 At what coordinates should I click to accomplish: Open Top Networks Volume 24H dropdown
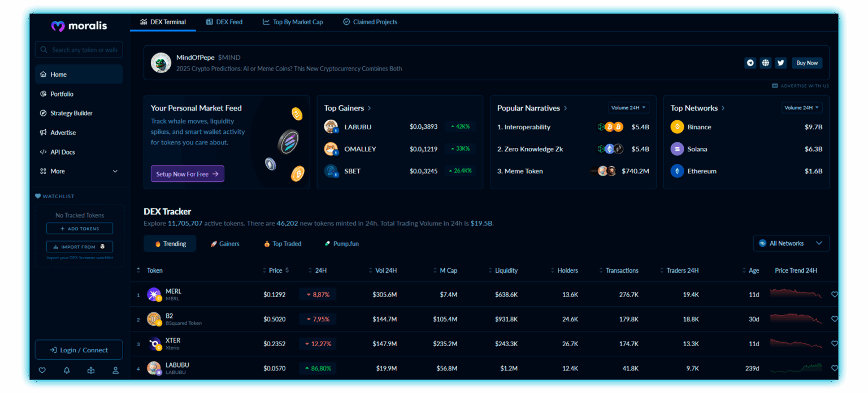(x=802, y=107)
